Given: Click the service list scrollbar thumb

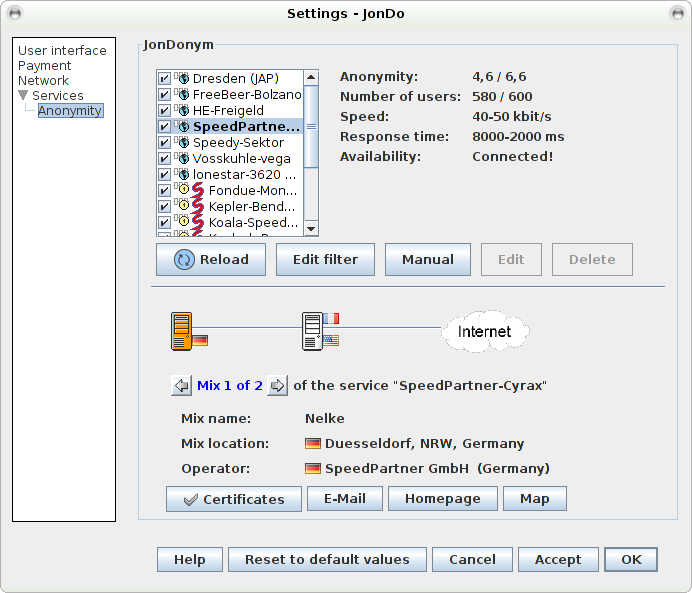Looking at the screenshot, I should pos(311,127).
